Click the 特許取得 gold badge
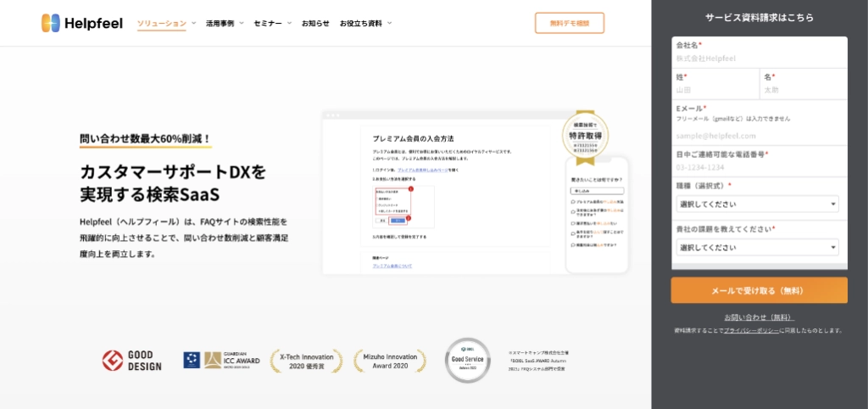Screen dimensions: 868x409 (585, 137)
